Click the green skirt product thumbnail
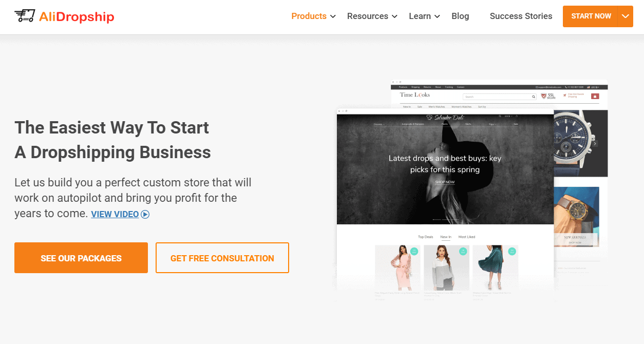644x344 pixels. point(495,267)
